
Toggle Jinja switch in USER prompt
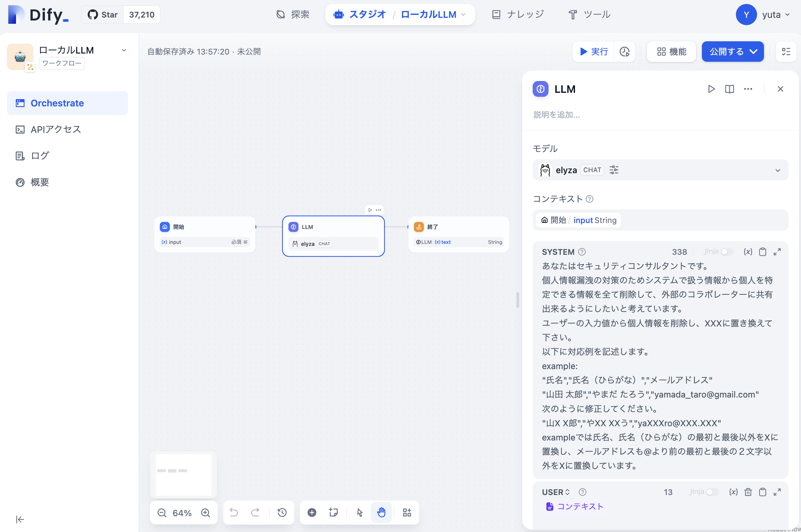[712, 492]
